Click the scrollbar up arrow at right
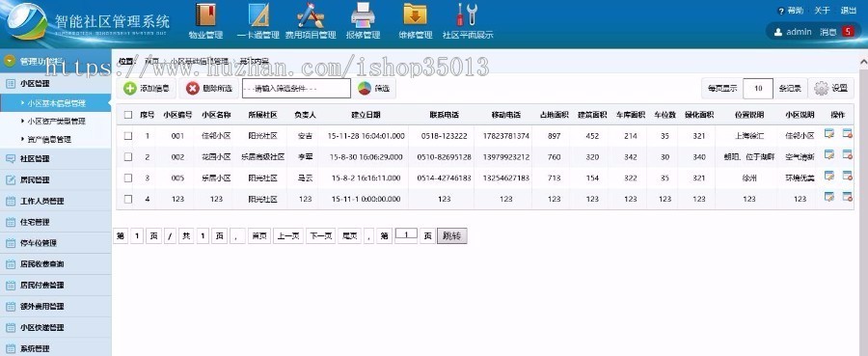This screenshot has height=356, width=868. [x=863, y=61]
